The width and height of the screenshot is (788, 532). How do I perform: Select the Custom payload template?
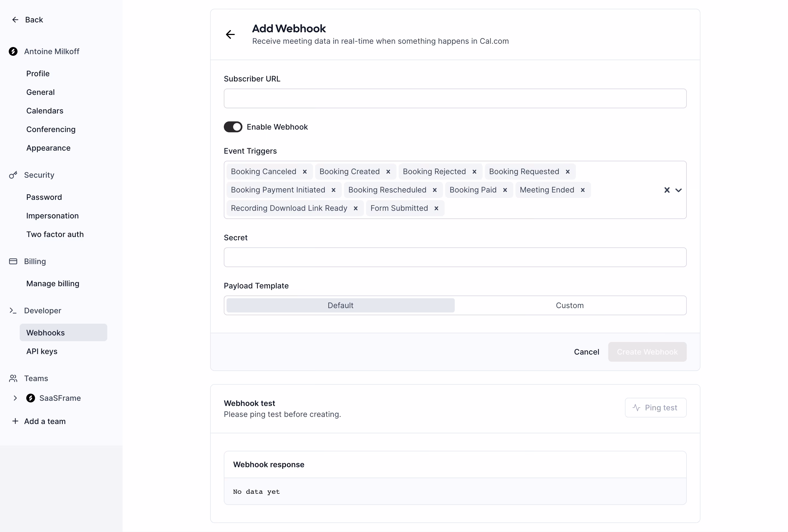coord(570,306)
